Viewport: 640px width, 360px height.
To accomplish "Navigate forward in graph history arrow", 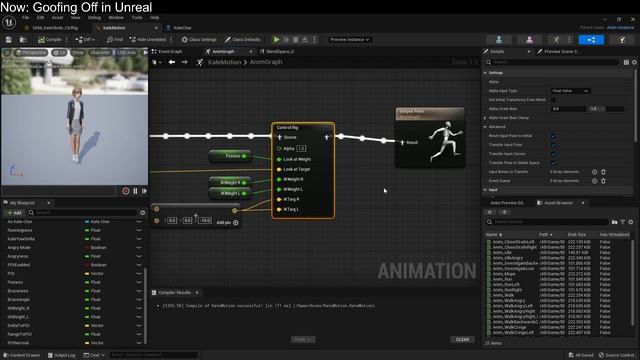I will (184, 62).
